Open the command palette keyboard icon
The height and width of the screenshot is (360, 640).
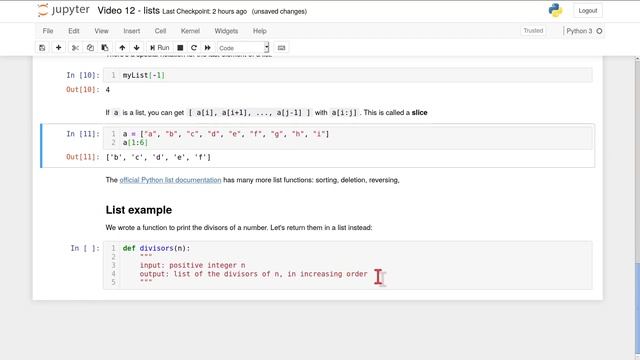(x=281, y=48)
